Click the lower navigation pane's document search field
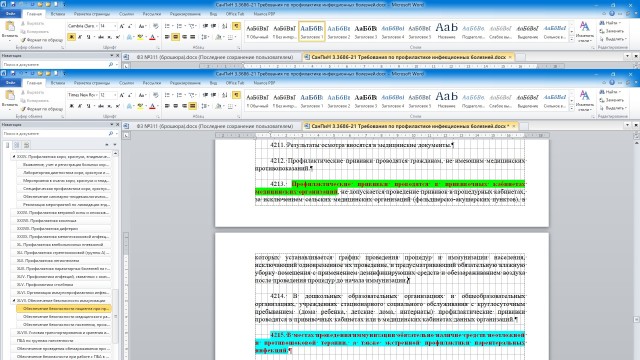The width and height of the screenshot is (640, 360). [55, 133]
